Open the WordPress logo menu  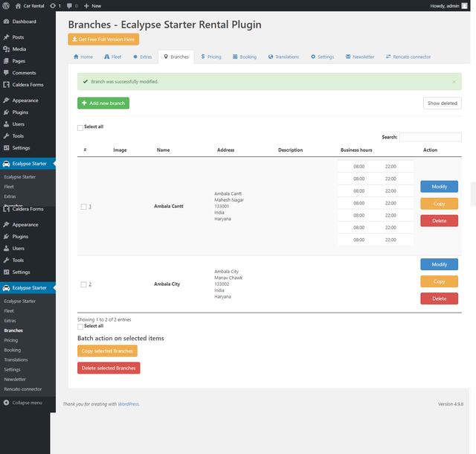pyautogui.click(x=6, y=6)
